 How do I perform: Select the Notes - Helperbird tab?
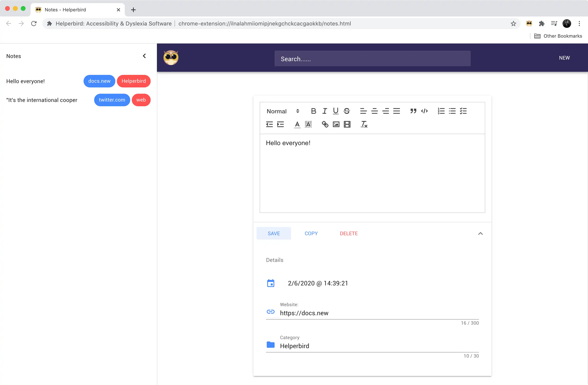(77, 10)
